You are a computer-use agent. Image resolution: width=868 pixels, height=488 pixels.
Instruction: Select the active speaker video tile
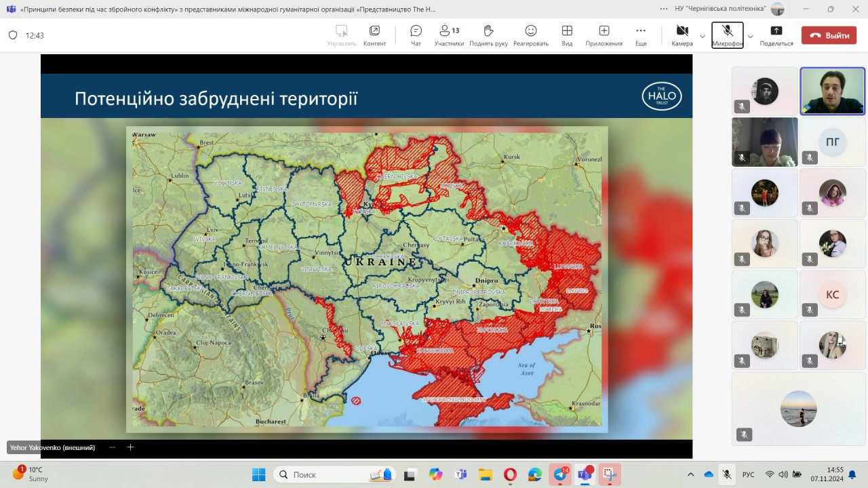click(x=832, y=91)
